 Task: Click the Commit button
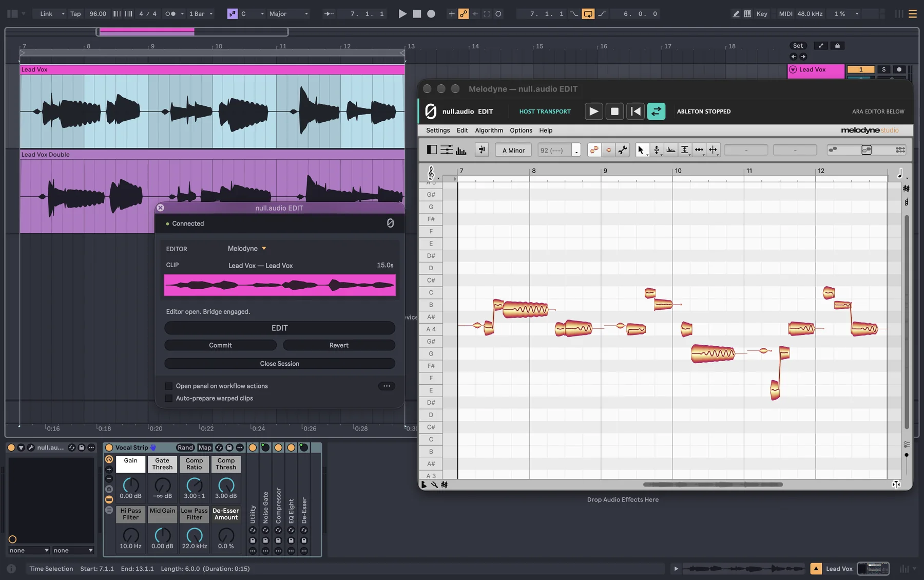220,345
